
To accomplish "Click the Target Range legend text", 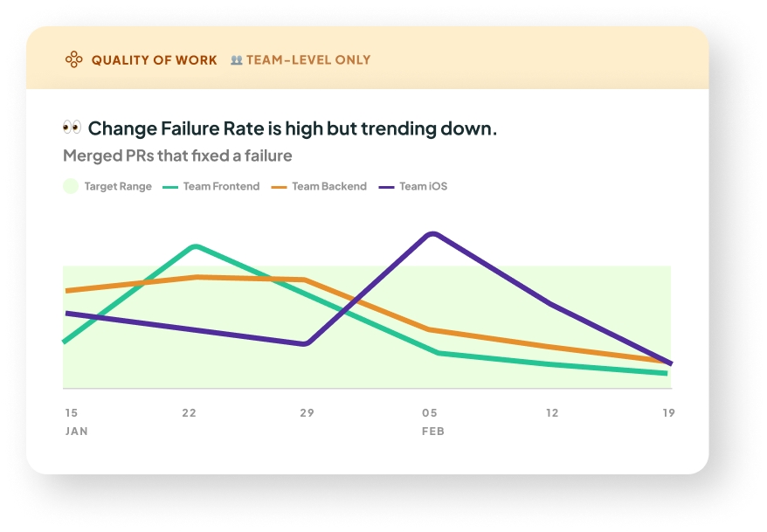I will (x=118, y=186).
